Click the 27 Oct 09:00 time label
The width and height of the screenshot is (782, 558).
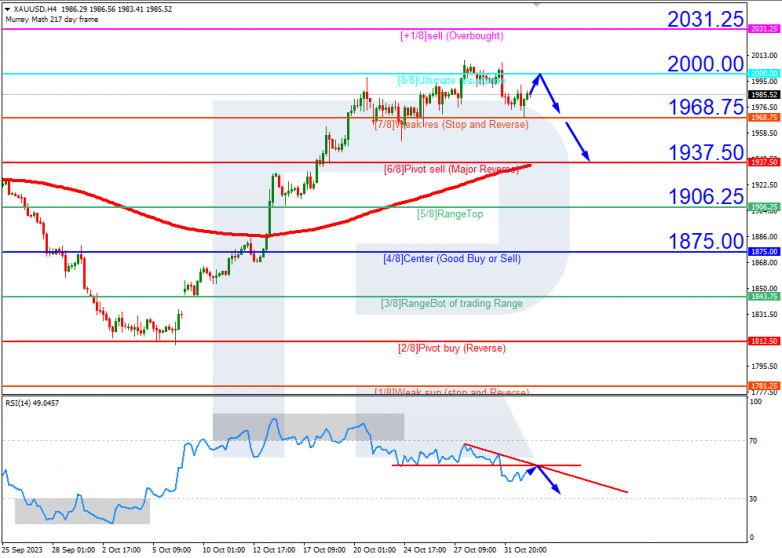click(475, 550)
